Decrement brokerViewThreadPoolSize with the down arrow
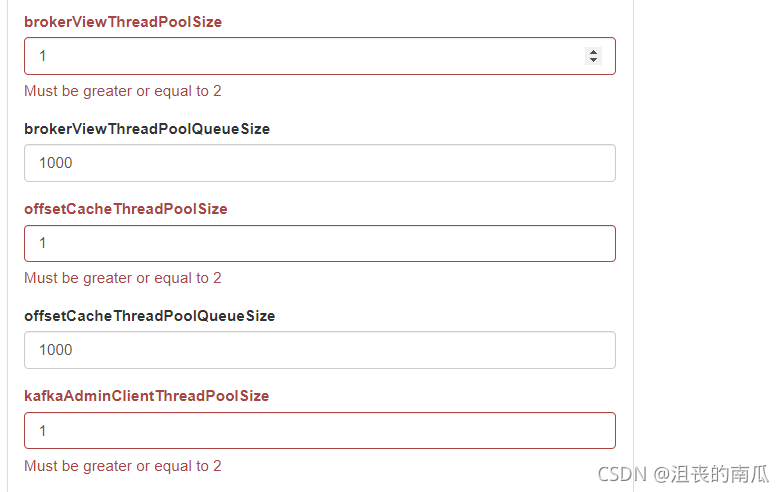 [x=593, y=60]
